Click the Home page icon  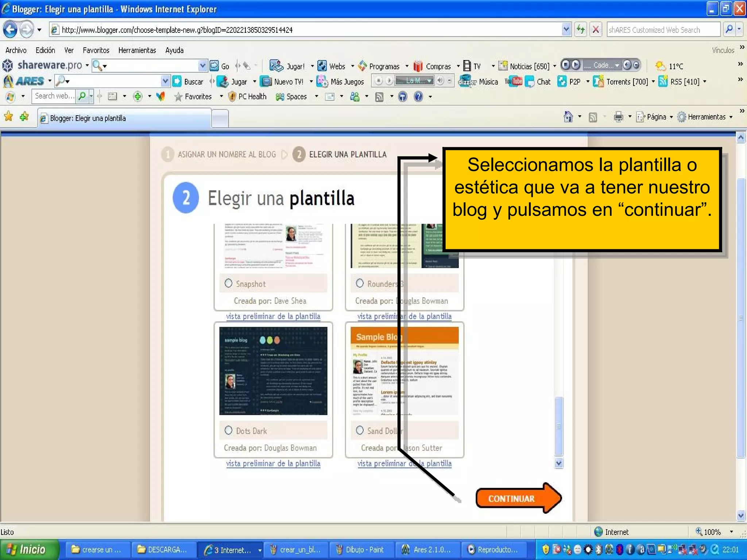pos(568,117)
